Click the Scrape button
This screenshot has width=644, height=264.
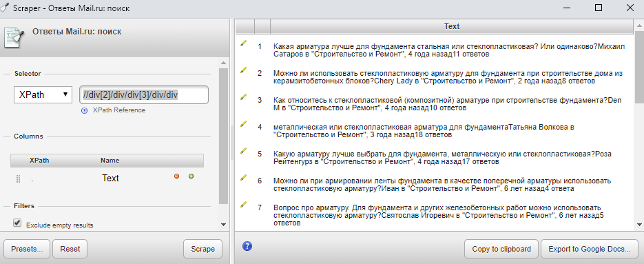(x=203, y=249)
